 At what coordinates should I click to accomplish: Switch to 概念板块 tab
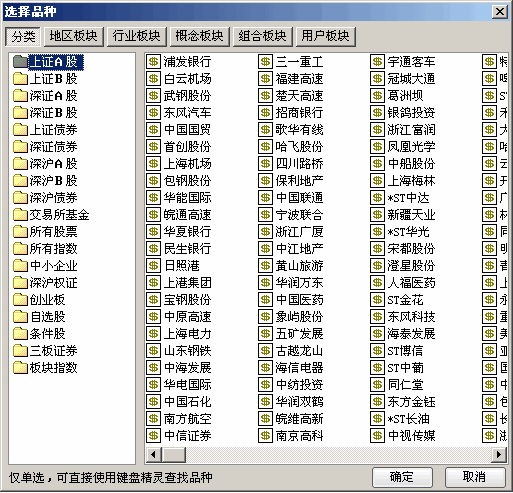(x=199, y=36)
